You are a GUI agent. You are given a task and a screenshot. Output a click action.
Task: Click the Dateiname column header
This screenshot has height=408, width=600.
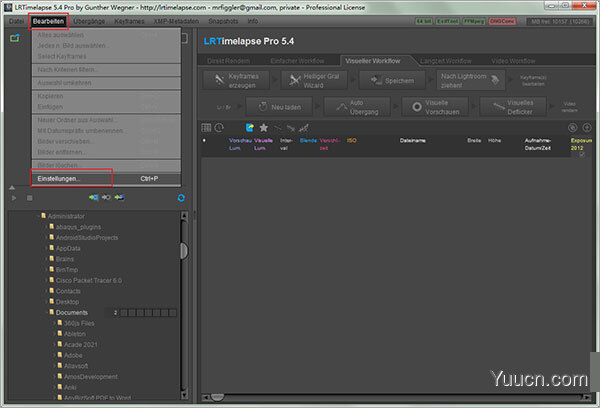(x=412, y=141)
